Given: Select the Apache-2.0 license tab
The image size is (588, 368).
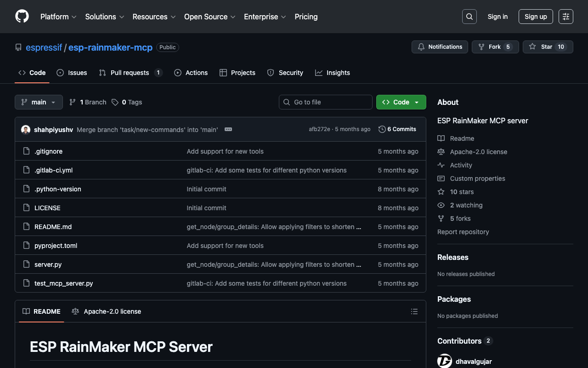Looking at the screenshot, I should point(107,311).
